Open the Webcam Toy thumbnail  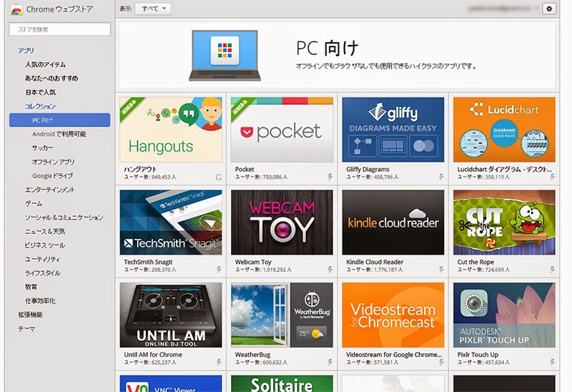pos(282,222)
